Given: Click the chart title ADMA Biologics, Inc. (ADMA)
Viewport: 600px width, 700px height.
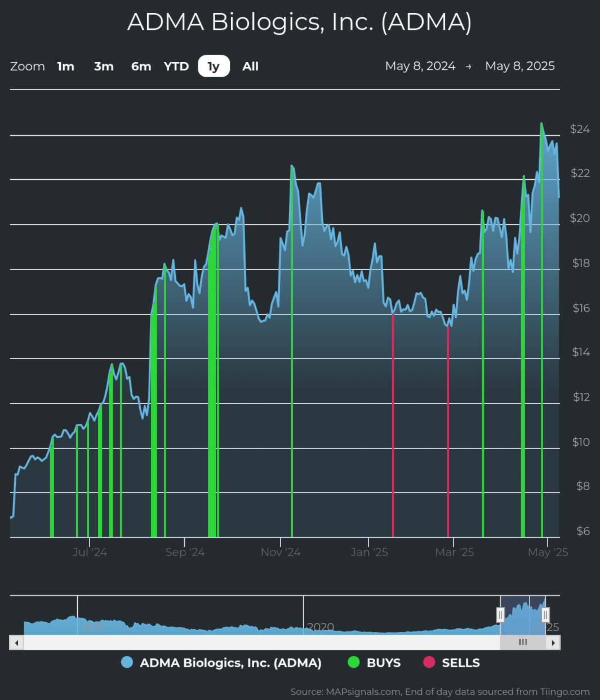Looking at the screenshot, I should (300, 22).
